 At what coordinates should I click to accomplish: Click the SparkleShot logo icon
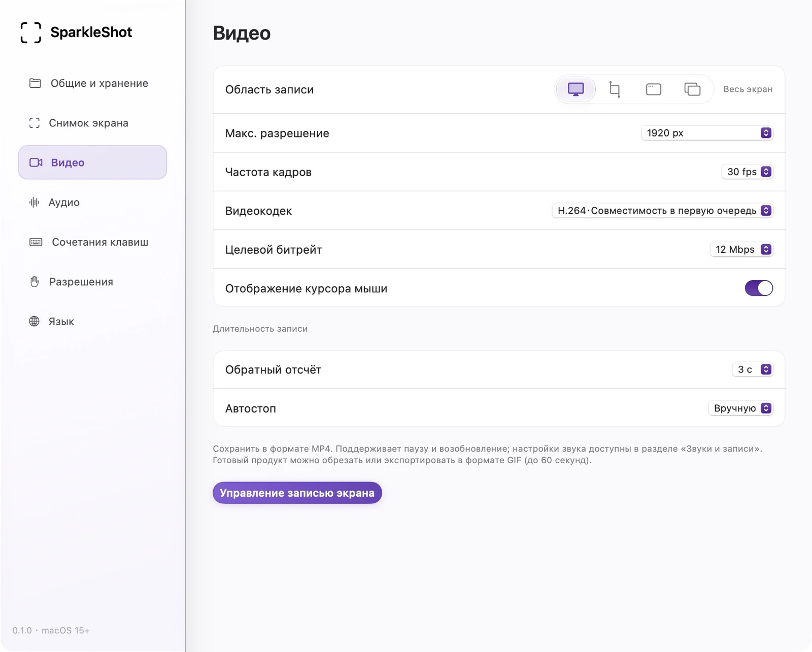pyautogui.click(x=31, y=32)
